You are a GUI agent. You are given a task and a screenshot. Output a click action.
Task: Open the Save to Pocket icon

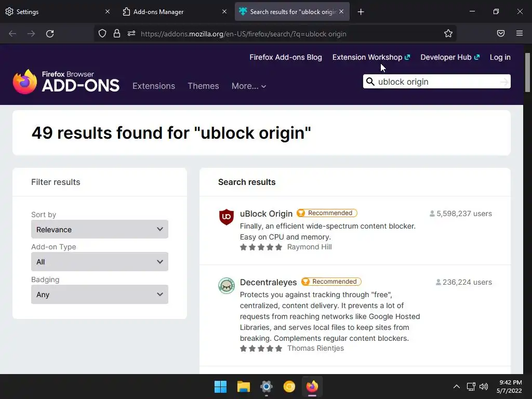[x=501, y=33]
